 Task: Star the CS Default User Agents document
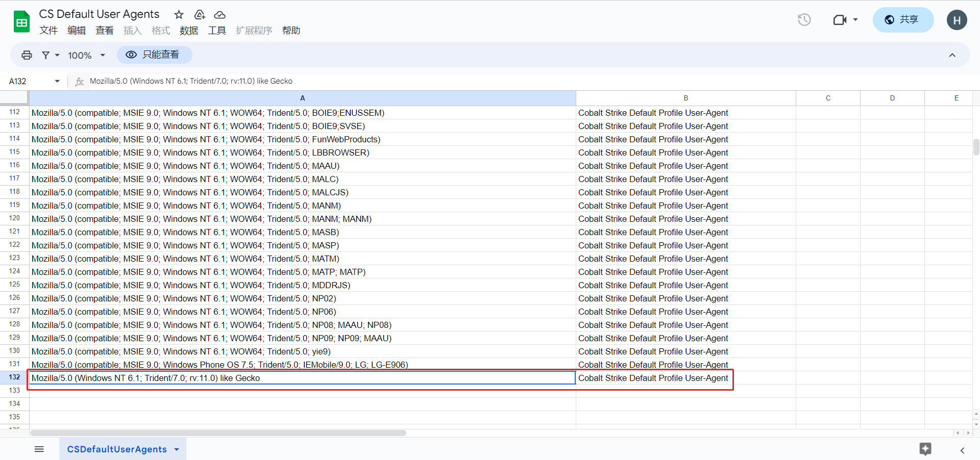179,15
